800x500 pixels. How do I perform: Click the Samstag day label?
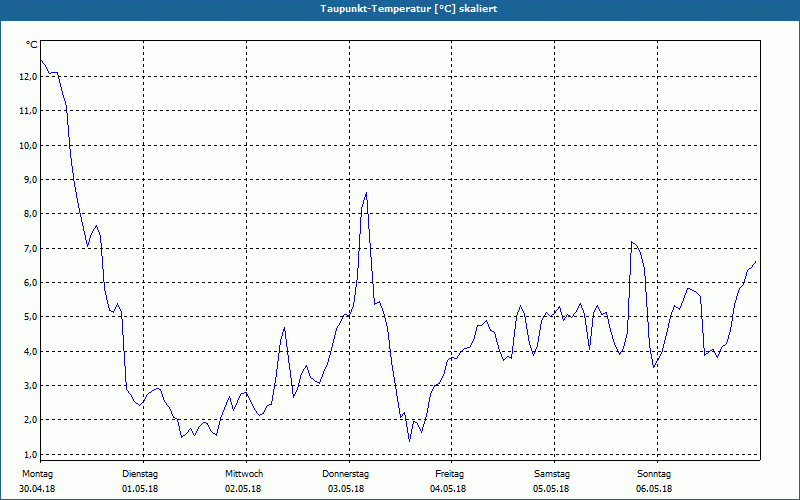(x=552, y=474)
